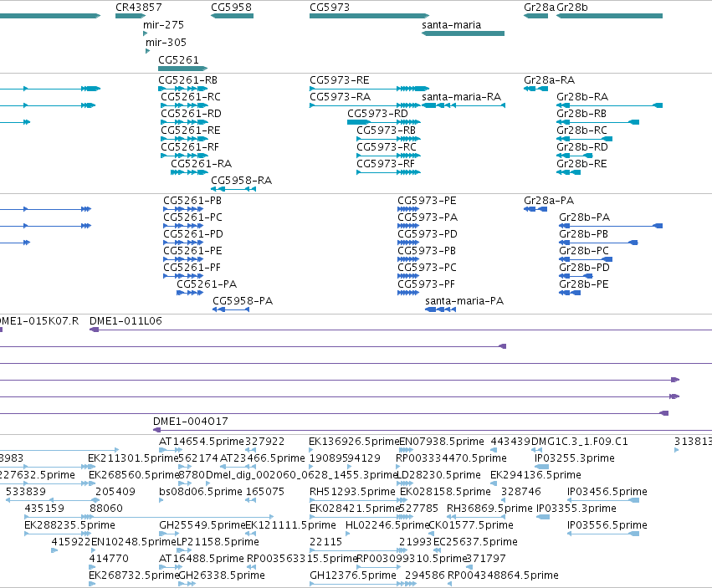Click the AT14654.5prime EST label
The width and height of the screenshot is (712, 588).
coord(202,442)
